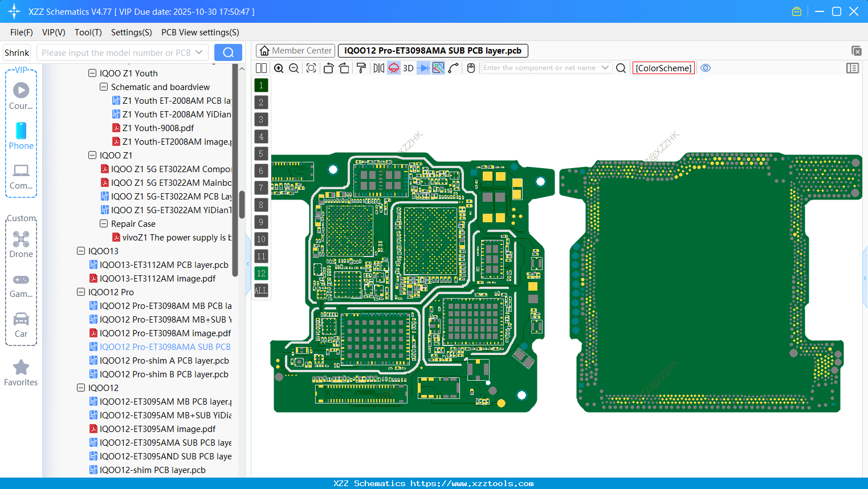The width and height of the screenshot is (868, 489).
Task: Switch to the IQOO12 Pro-ET3098AMA SUB PCB tab
Action: tap(432, 50)
